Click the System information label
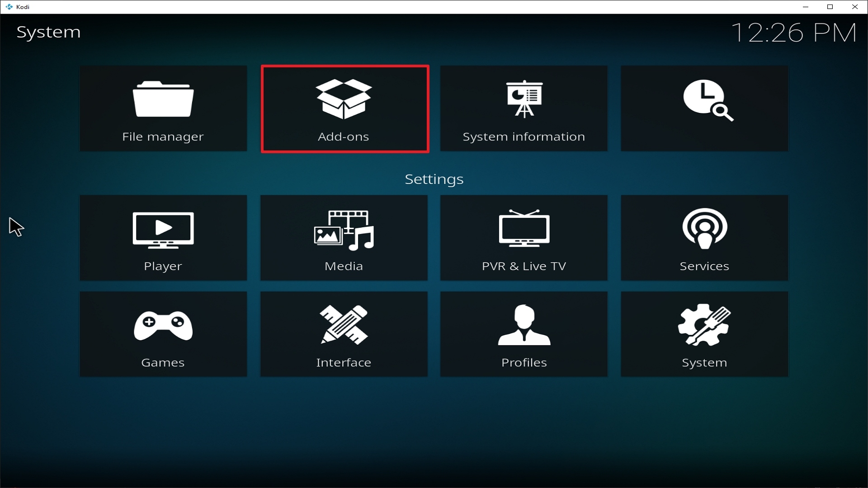Image resolution: width=868 pixels, height=488 pixels. (524, 136)
